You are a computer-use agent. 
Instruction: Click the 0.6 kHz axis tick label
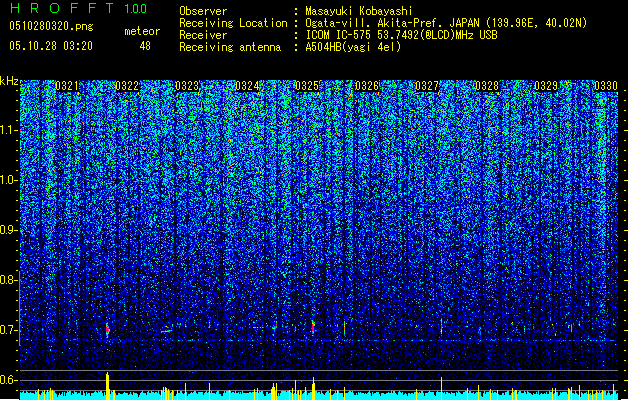pos(8,380)
